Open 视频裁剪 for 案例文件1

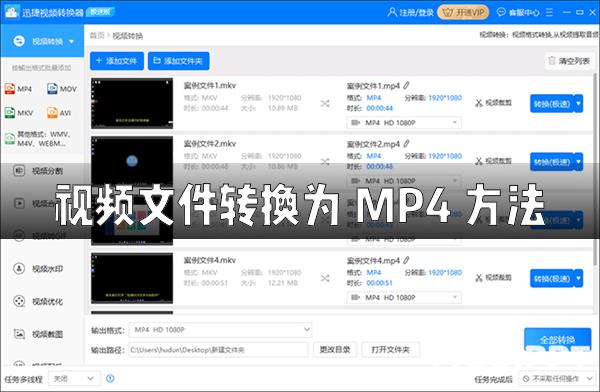coord(494,103)
